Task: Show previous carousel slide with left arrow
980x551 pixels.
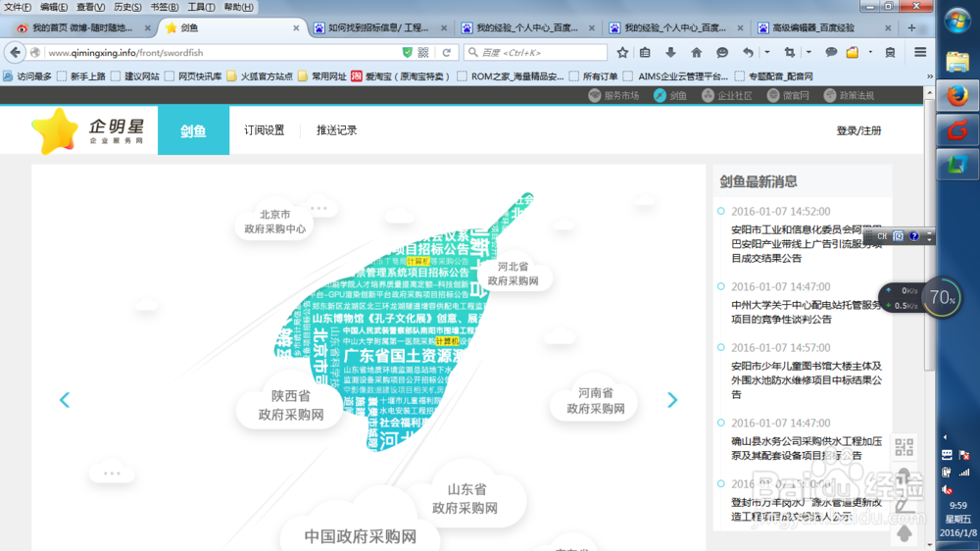Action: [65, 400]
